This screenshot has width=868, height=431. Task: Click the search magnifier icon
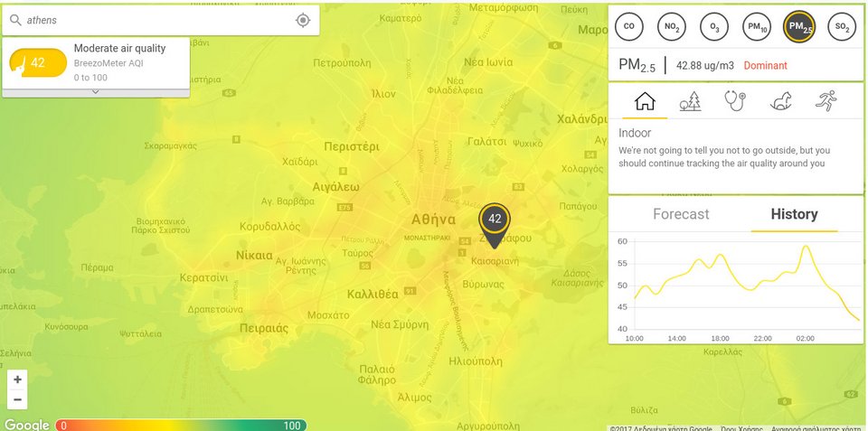[15, 21]
